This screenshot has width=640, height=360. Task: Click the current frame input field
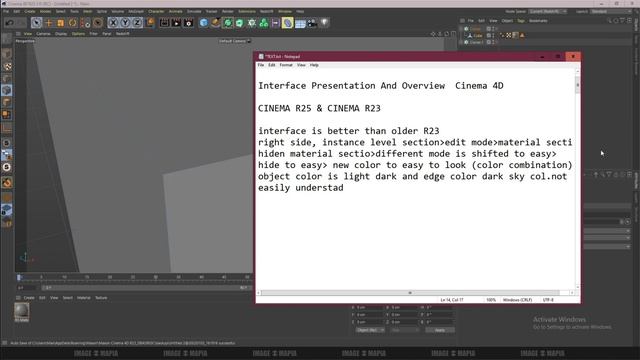(27, 288)
